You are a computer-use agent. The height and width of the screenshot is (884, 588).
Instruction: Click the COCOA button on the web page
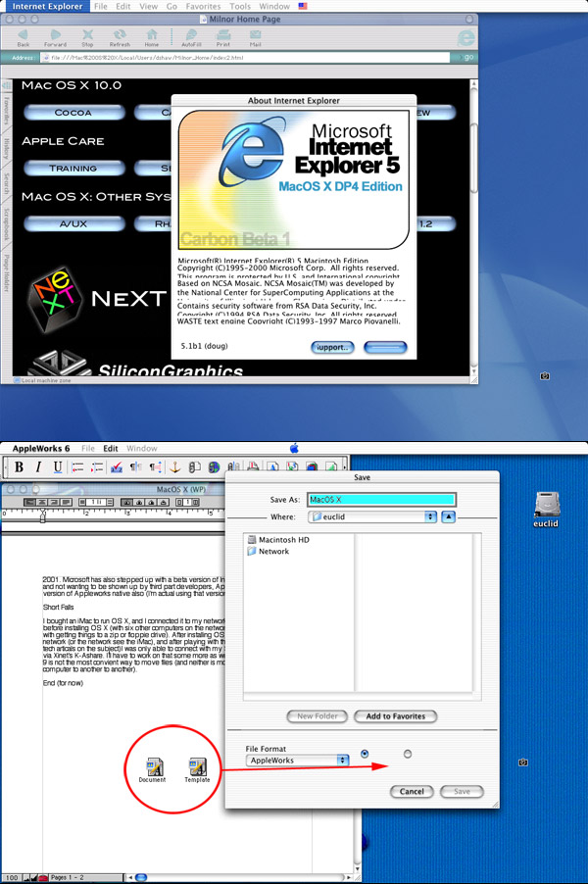pos(73,113)
